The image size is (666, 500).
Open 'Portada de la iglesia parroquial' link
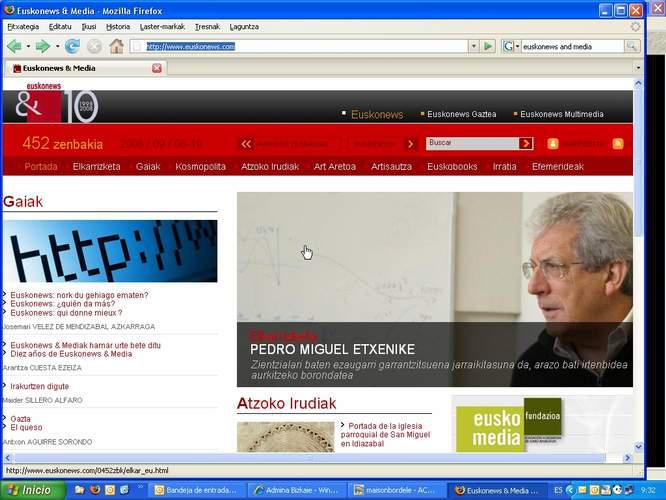coord(385,435)
